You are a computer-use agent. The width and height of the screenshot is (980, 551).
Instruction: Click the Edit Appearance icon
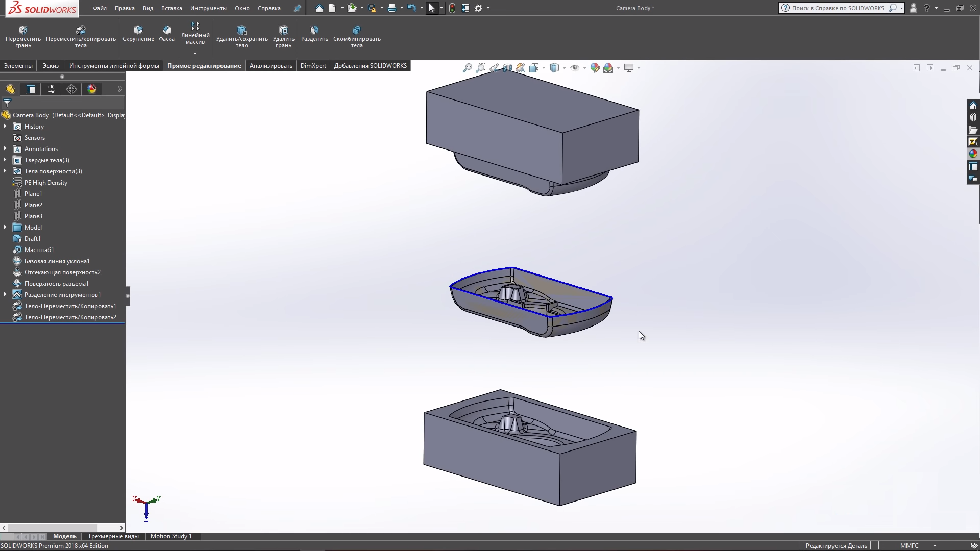point(595,68)
